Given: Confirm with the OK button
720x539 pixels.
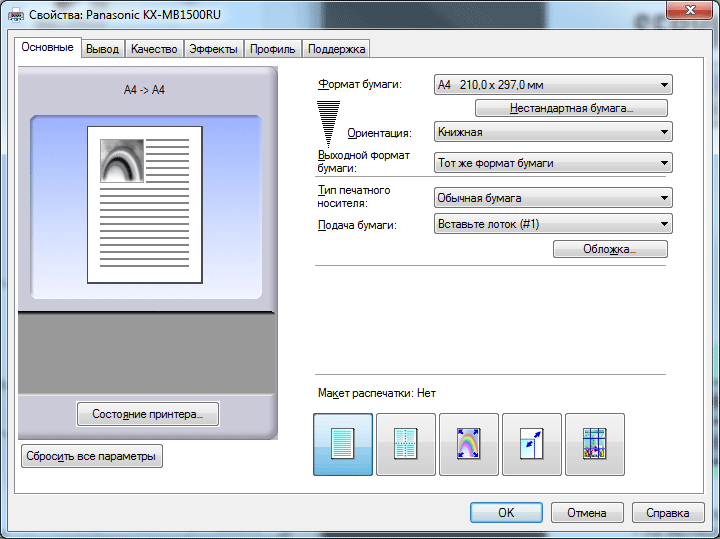Looking at the screenshot, I should (506, 513).
